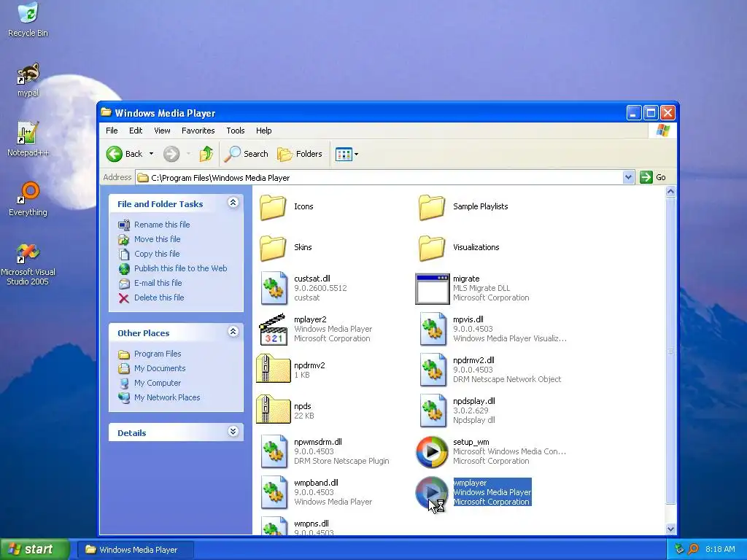Collapse the File and Folder Tasks panel
Viewport: 747px width, 560px height.
233,203
